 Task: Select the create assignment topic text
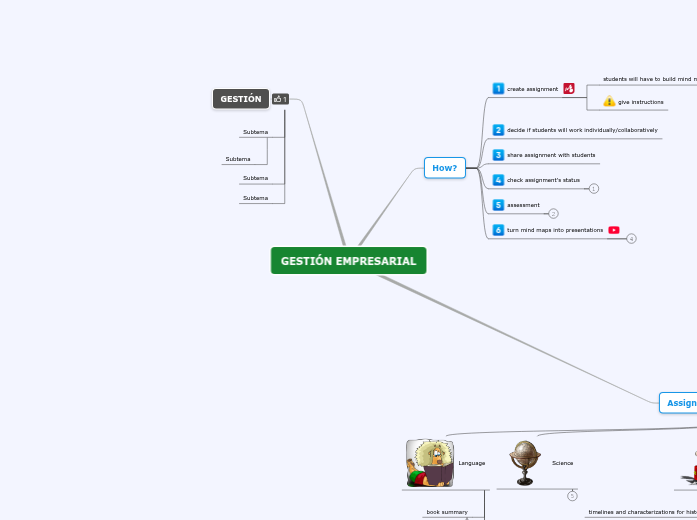[x=533, y=89]
